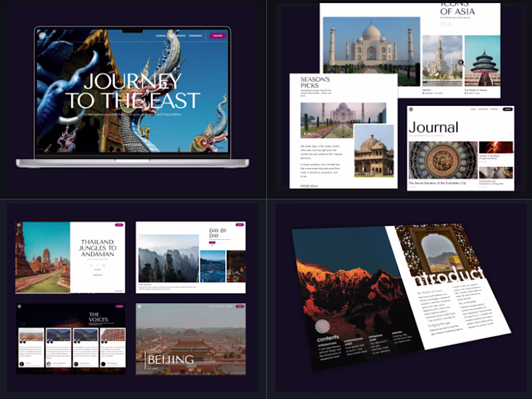Click the reviewer avatar on the second testimonial card

(49, 364)
